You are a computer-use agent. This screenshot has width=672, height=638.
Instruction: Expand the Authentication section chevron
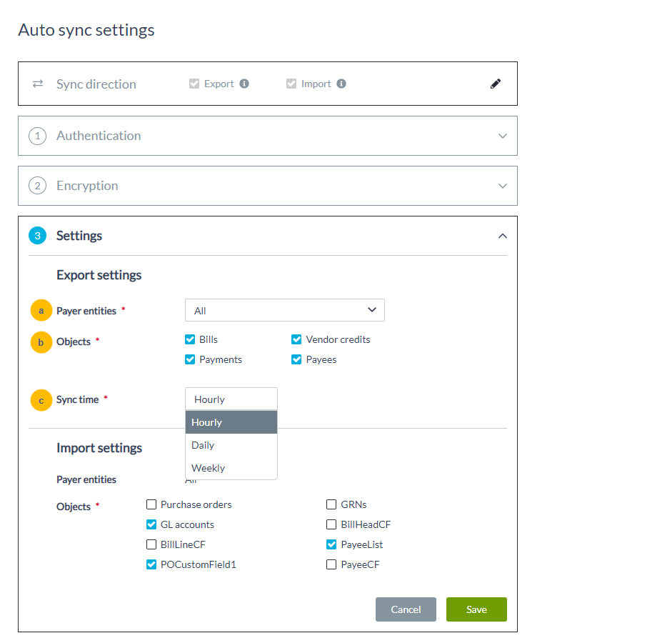503,136
